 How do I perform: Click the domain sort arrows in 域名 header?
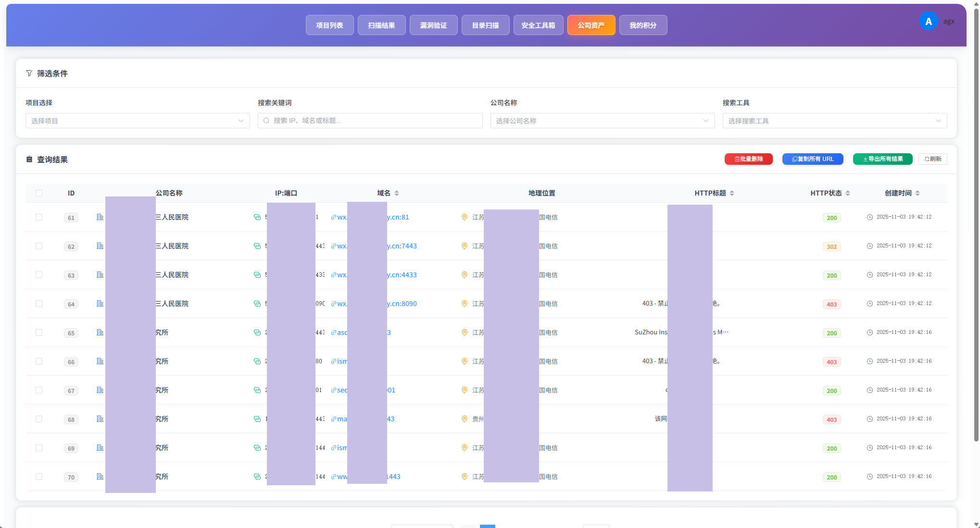(x=397, y=193)
